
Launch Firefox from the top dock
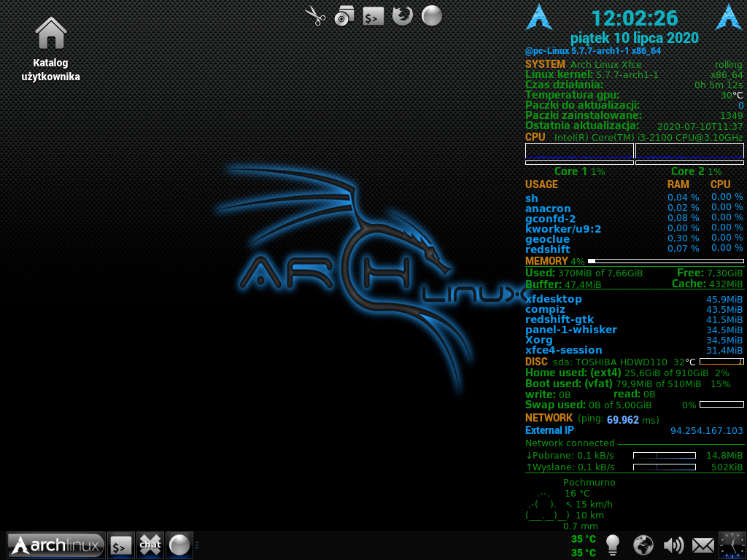tap(403, 16)
